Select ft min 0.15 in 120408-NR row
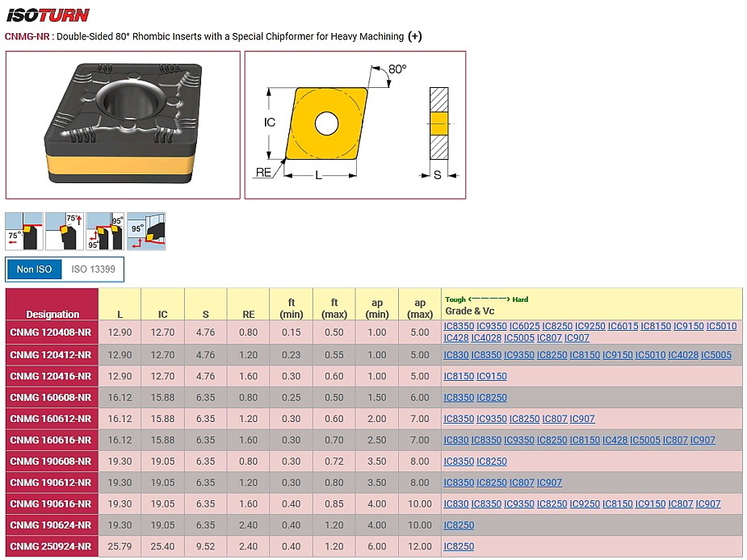The image size is (747, 560). (291, 332)
